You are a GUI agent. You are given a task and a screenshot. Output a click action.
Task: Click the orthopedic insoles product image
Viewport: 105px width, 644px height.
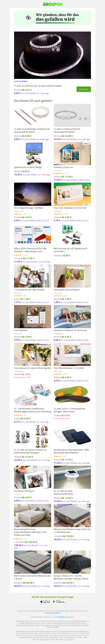tap(72, 395)
